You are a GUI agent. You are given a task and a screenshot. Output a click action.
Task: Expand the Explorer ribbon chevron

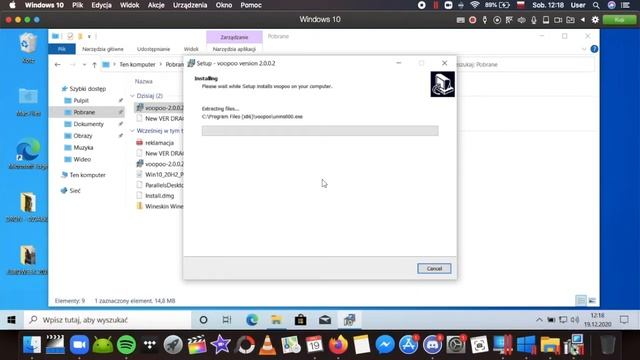pos(584,49)
